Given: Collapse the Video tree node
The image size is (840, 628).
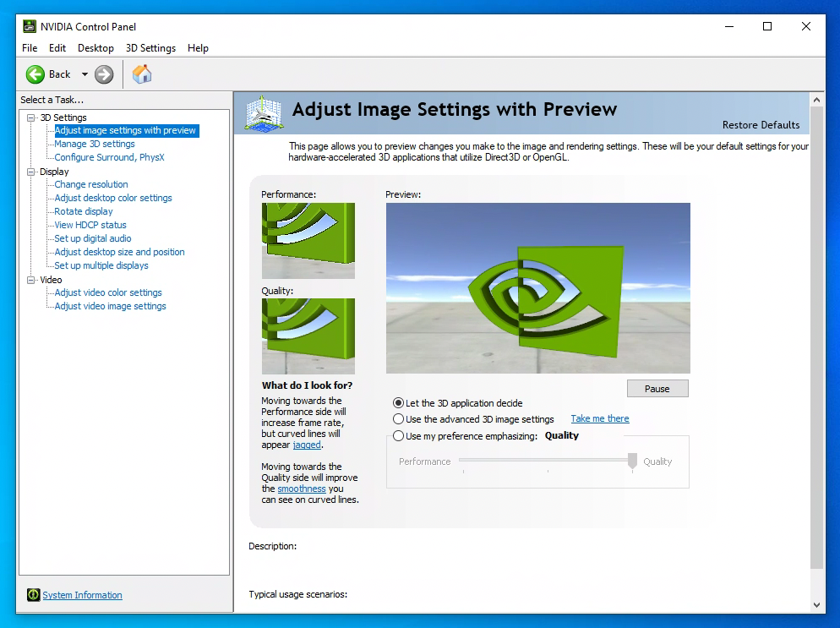Looking at the screenshot, I should (31, 280).
